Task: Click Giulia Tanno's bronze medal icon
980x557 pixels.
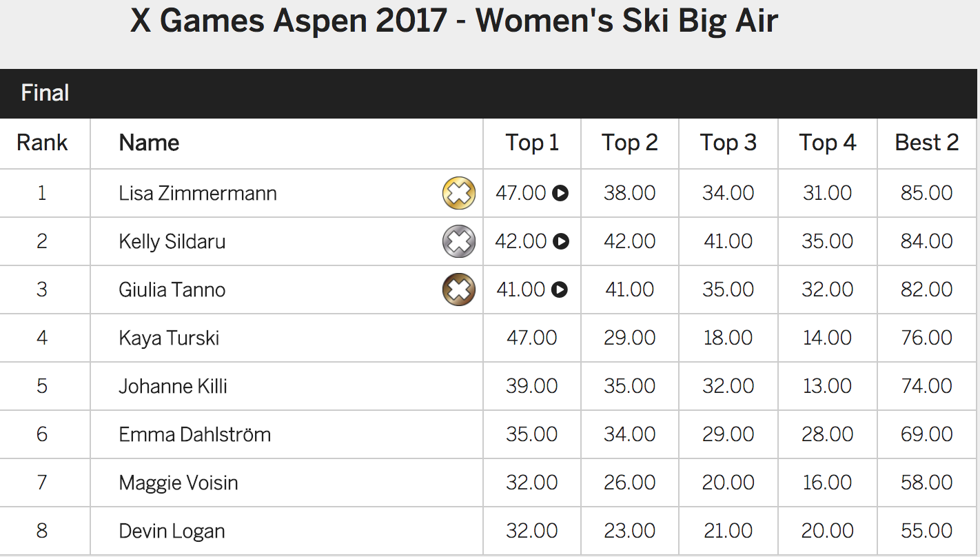Action: 459,290
